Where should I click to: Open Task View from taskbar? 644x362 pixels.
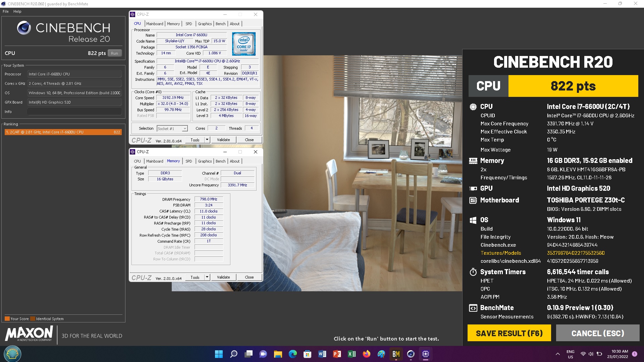click(249, 354)
